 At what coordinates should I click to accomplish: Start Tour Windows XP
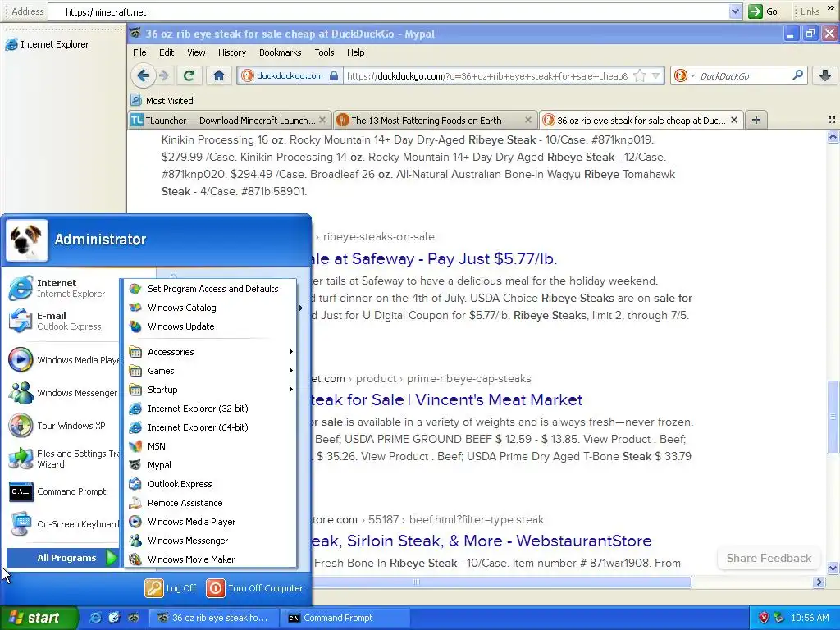tap(63, 426)
